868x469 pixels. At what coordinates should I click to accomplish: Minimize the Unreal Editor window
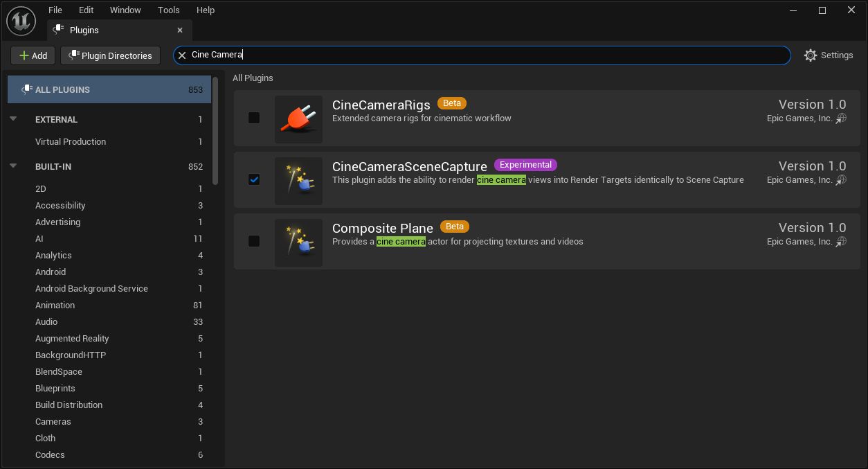793,10
